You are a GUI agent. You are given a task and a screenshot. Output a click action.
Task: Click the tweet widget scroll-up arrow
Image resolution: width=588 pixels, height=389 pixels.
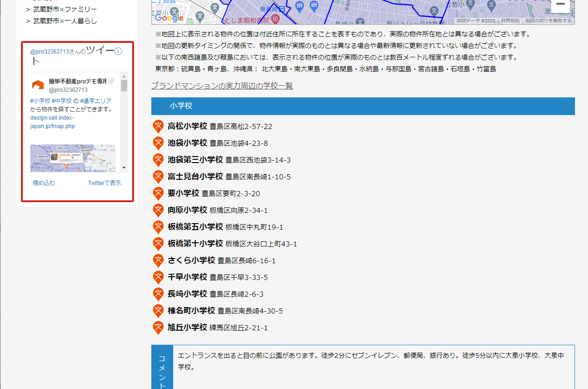[x=124, y=76]
